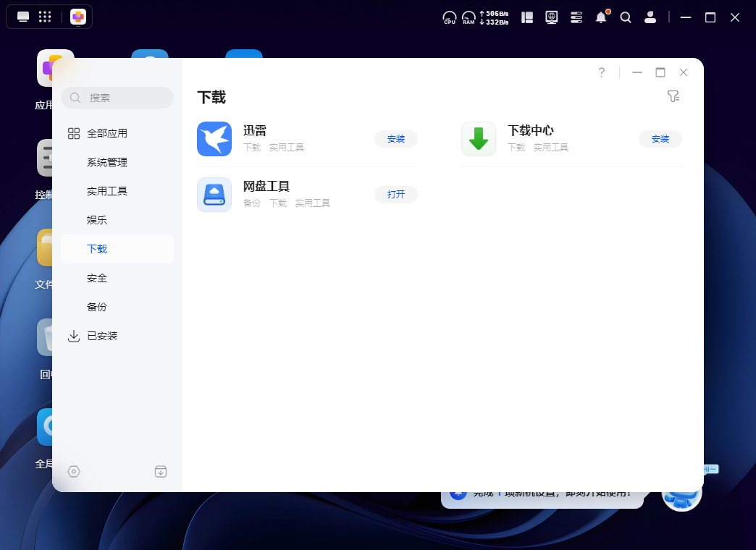Screen dimensions: 756x550
Task: Select 实用工具 category
Action: coord(117,191)
